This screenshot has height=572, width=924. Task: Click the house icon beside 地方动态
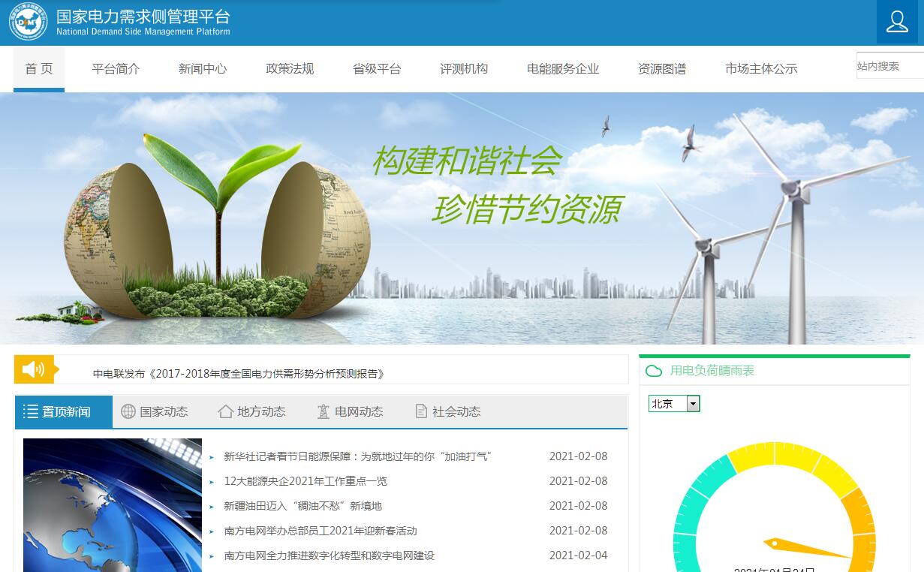(x=225, y=411)
